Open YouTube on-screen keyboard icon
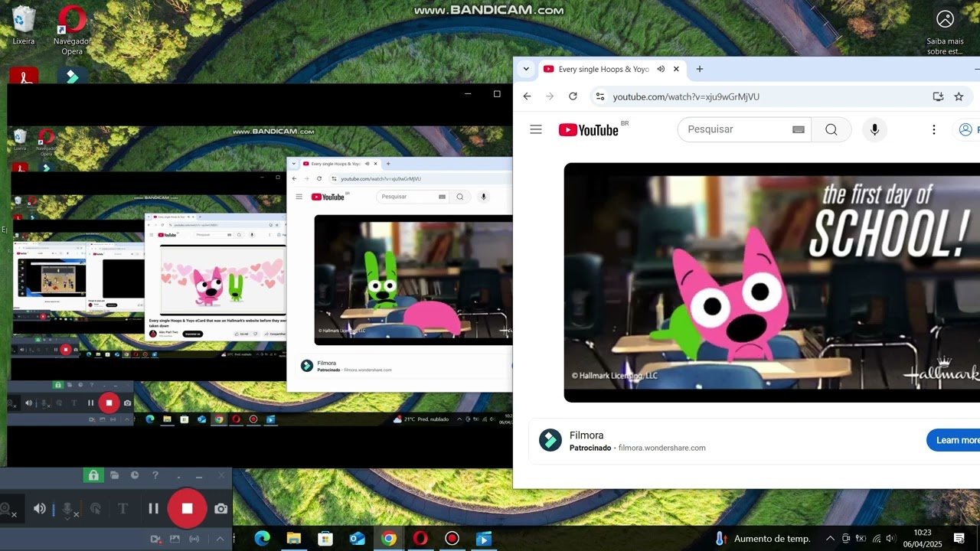The height and width of the screenshot is (551, 980). [x=799, y=130]
